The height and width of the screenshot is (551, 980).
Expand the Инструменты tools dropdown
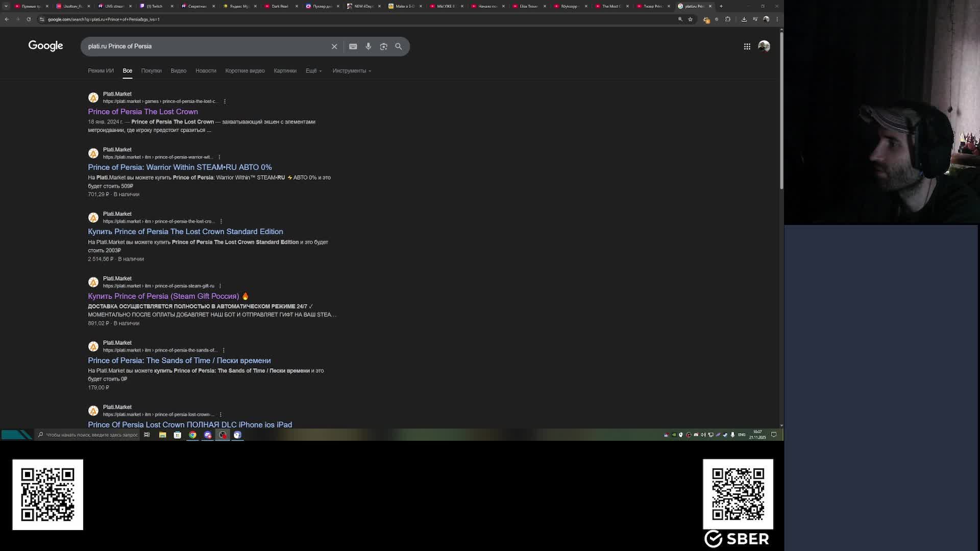click(352, 71)
